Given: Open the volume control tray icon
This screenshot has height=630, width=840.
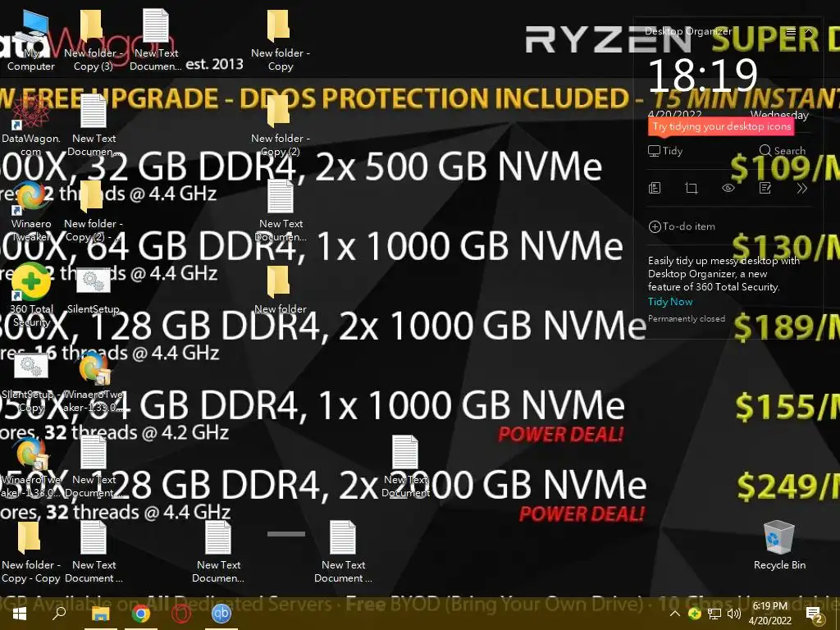Looking at the screenshot, I should tap(734, 614).
